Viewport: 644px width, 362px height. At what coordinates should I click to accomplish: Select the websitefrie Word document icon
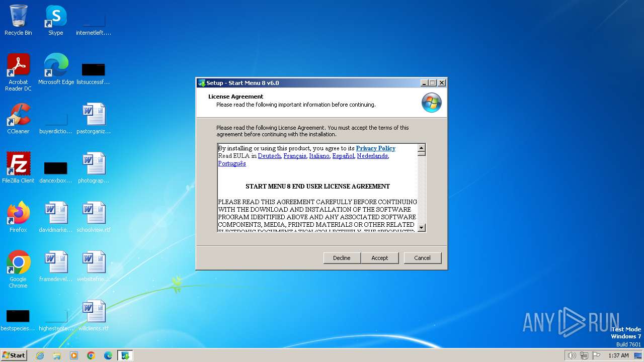pyautogui.click(x=94, y=266)
